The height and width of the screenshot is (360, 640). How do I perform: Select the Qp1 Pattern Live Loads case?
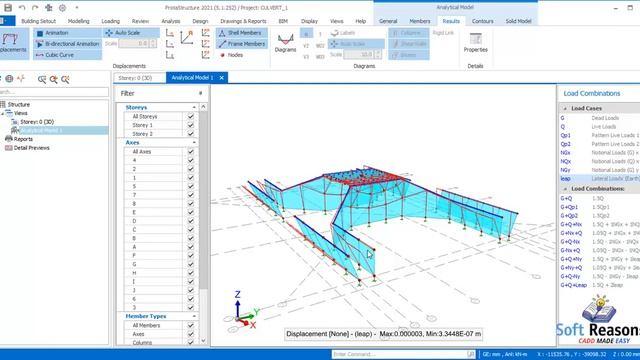600,135
